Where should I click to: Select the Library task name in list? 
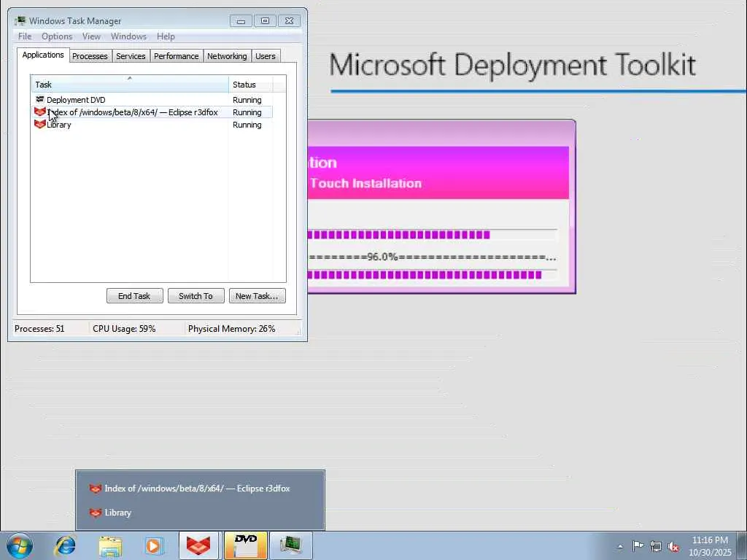point(58,125)
